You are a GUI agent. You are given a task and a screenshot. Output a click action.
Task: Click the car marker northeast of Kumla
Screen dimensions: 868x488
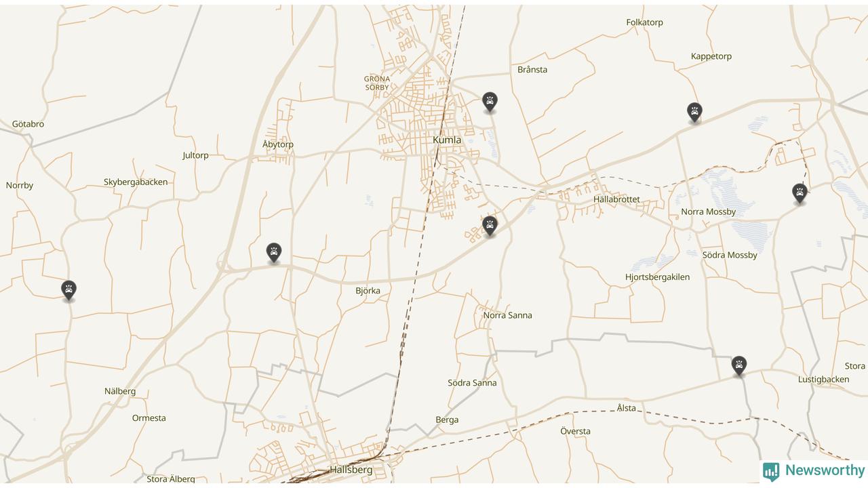(490, 102)
